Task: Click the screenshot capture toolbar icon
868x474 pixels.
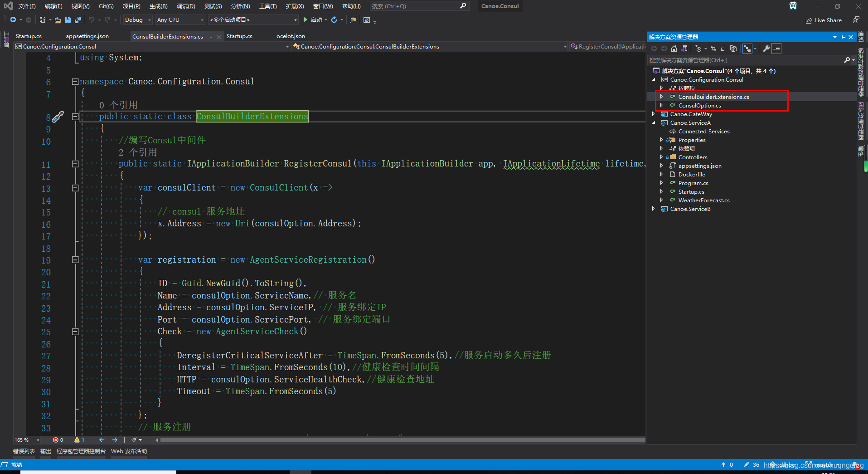Action: pyautogui.click(x=367, y=20)
